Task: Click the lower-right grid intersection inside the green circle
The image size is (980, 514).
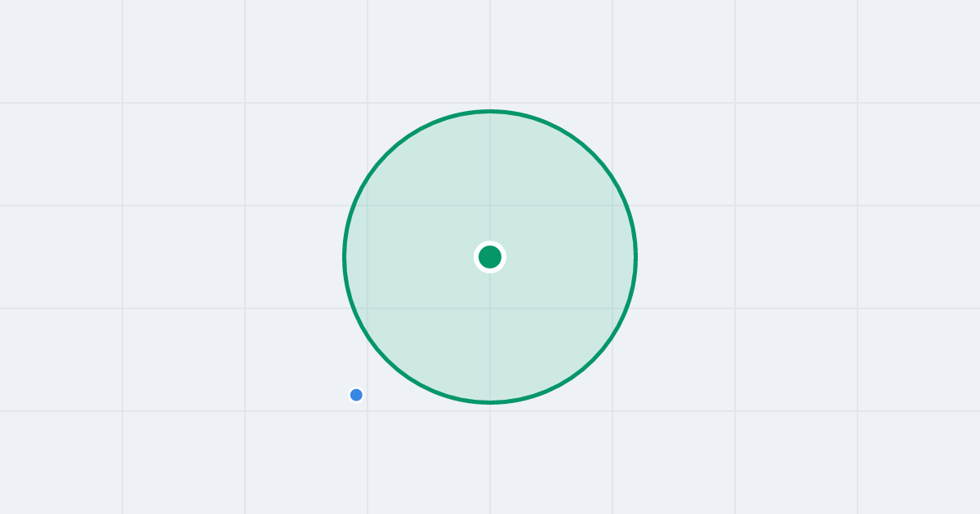Action: click(x=612, y=308)
